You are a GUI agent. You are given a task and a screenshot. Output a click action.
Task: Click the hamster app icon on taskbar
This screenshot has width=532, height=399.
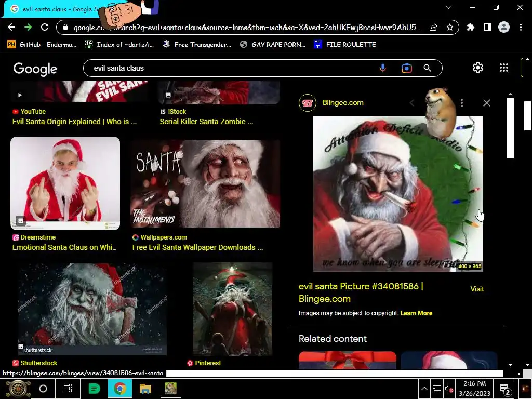tap(170, 389)
